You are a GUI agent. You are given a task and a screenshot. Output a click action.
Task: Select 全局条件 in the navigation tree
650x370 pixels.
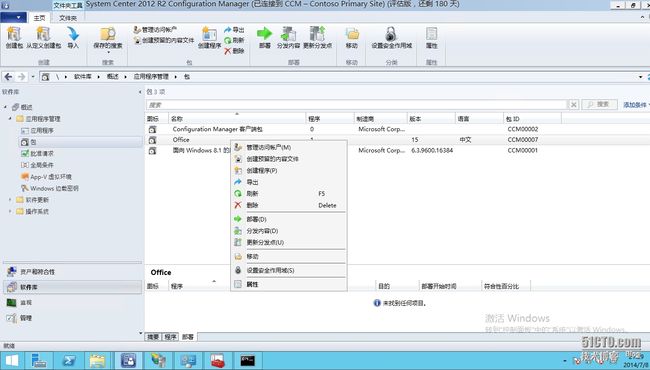pyautogui.click(x=37, y=165)
